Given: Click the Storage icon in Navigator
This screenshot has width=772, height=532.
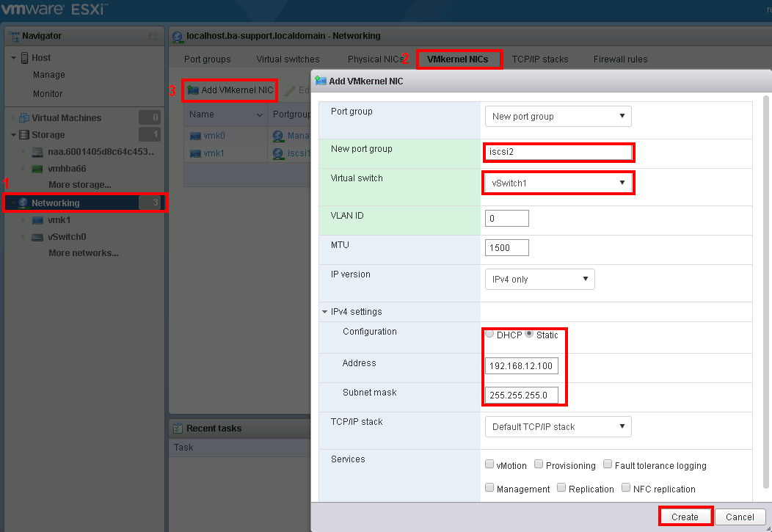Looking at the screenshot, I should 24,135.
